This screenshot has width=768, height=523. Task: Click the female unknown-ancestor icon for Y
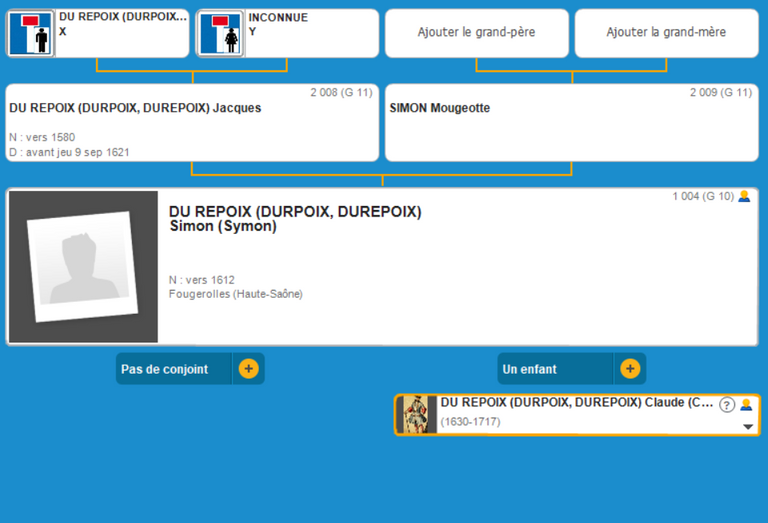coord(220,34)
